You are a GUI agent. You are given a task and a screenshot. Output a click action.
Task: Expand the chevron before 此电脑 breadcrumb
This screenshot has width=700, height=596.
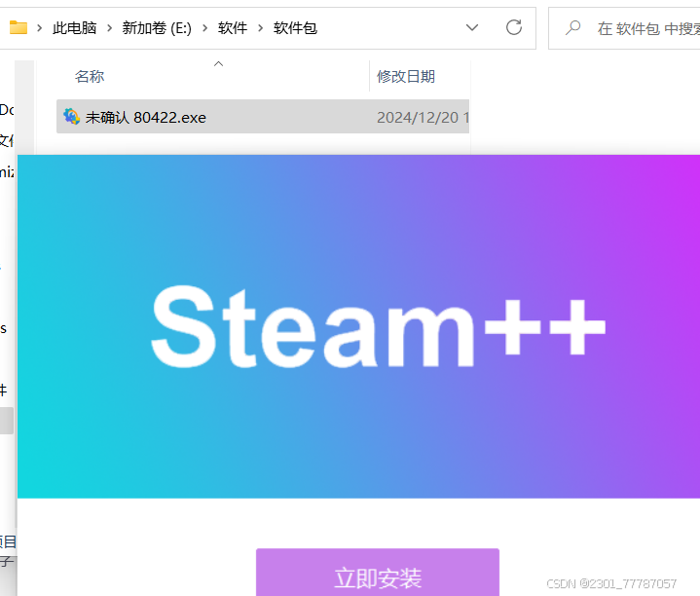coord(39,28)
